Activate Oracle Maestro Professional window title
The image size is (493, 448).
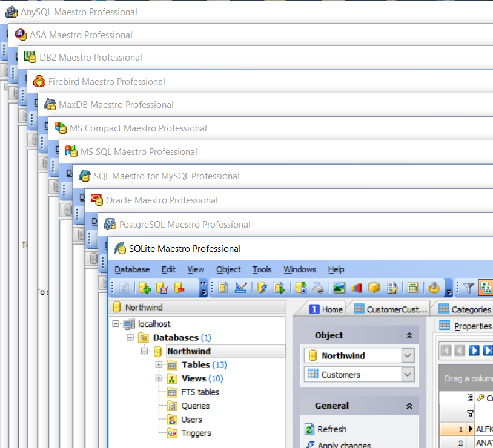(x=162, y=200)
